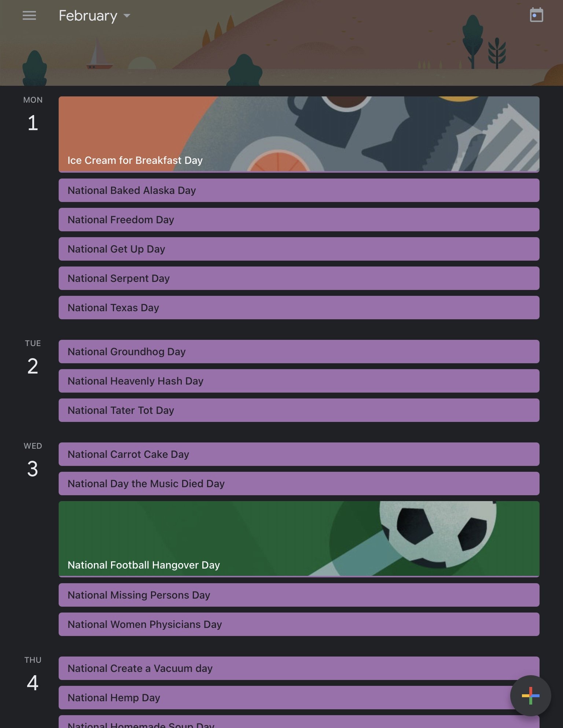The height and width of the screenshot is (728, 563).
Task: View National Women Physicians Day event
Action: tap(299, 624)
